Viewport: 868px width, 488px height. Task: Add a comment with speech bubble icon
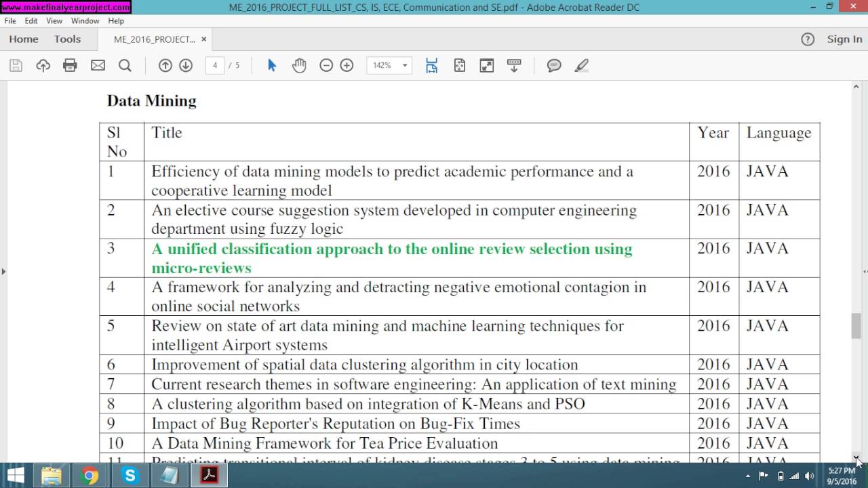tap(554, 66)
